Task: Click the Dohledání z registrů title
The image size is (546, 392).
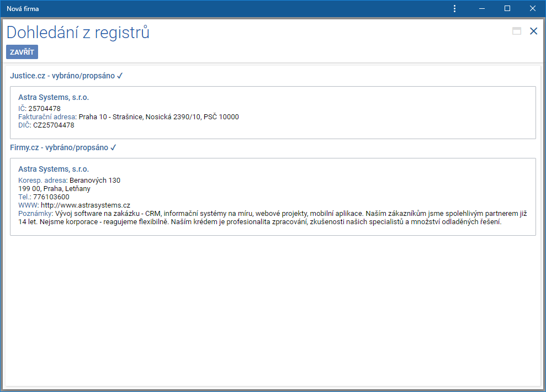Action: tap(78, 33)
